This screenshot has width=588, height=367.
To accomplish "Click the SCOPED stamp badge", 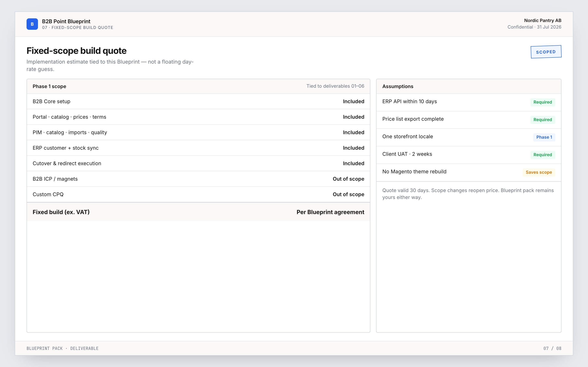I will (x=546, y=52).
